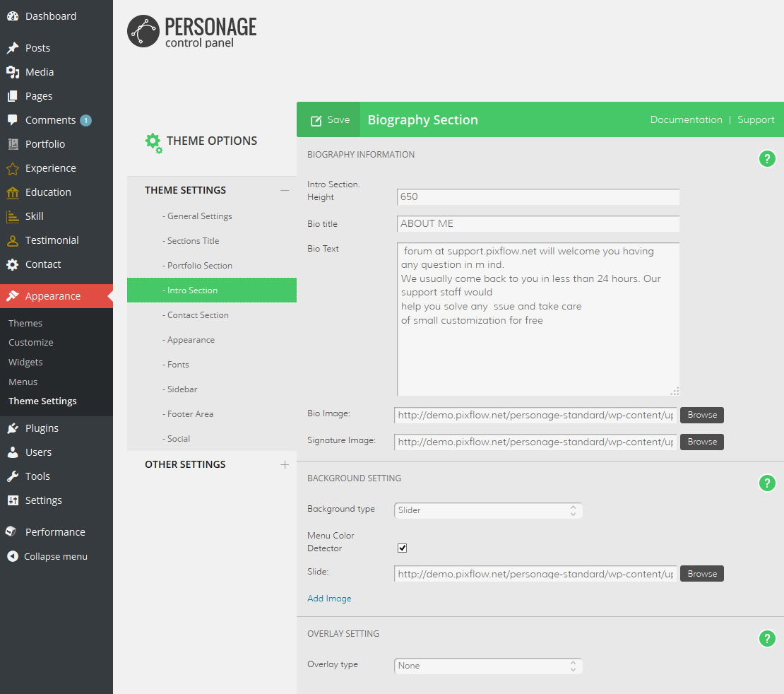
Task: Uncheck the Menu Color Detector checkbox
Action: click(403, 548)
